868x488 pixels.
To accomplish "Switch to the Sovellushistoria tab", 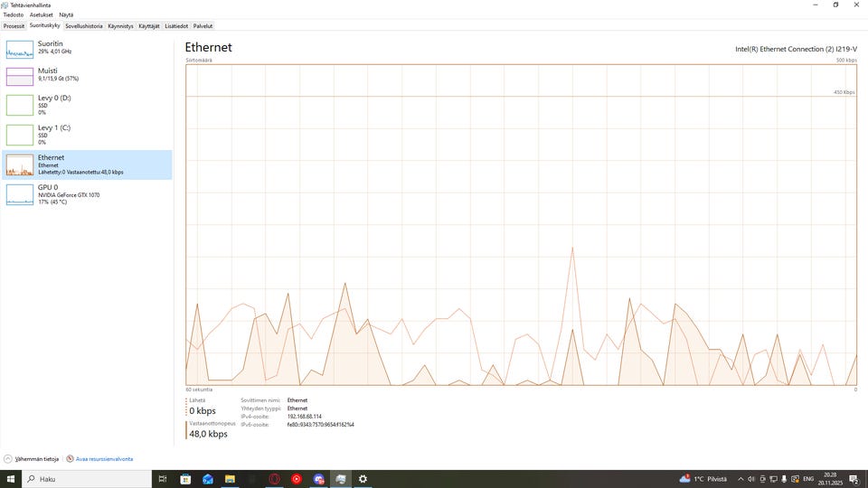I will coord(83,26).
